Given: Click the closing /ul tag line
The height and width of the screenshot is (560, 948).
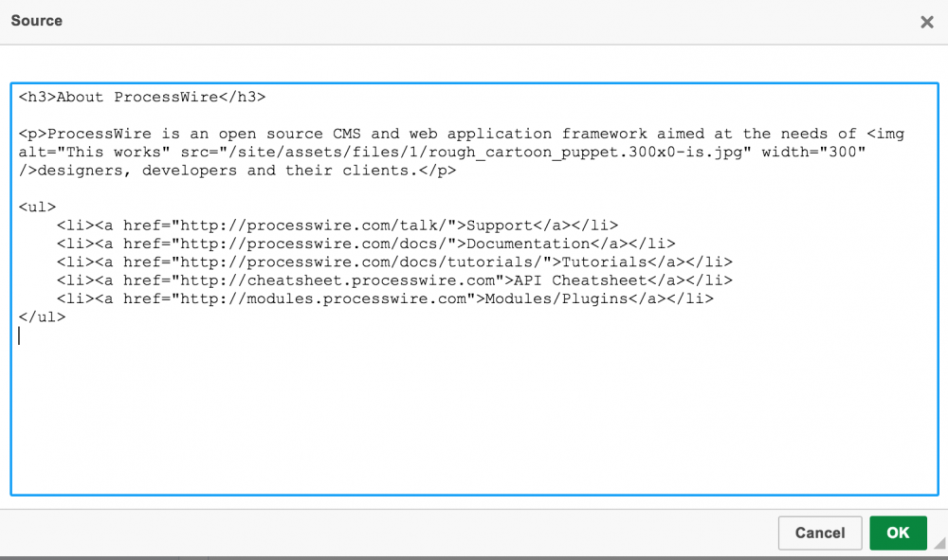Looking at the screenshot, I should point(42,317).
